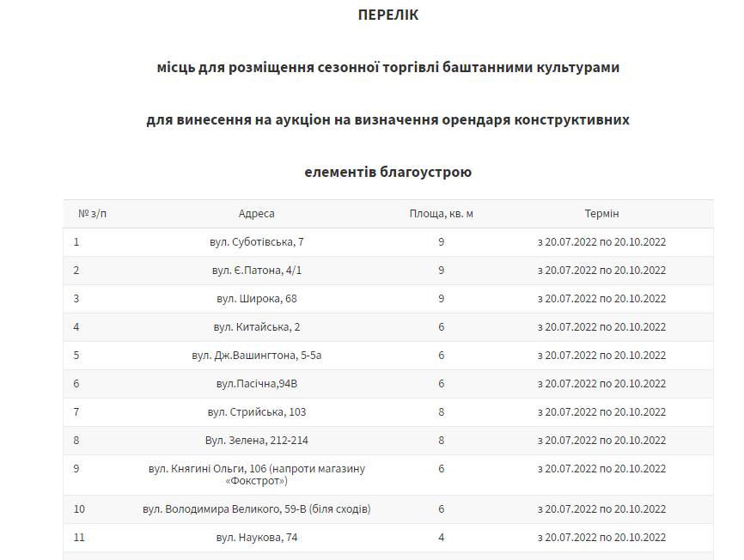Select address 'вул. Китайська, 2'
The width and height of the screenshot is (744, 560).
257,327
